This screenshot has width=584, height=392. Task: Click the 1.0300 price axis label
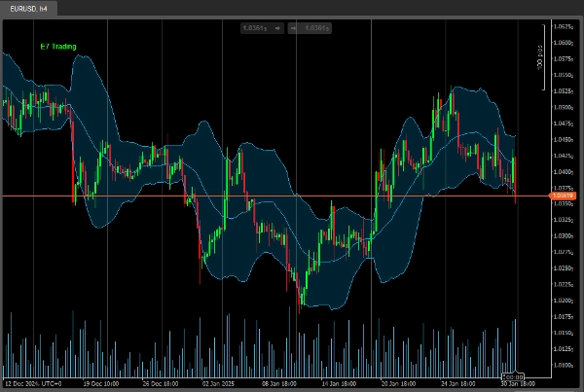[563, 236]
